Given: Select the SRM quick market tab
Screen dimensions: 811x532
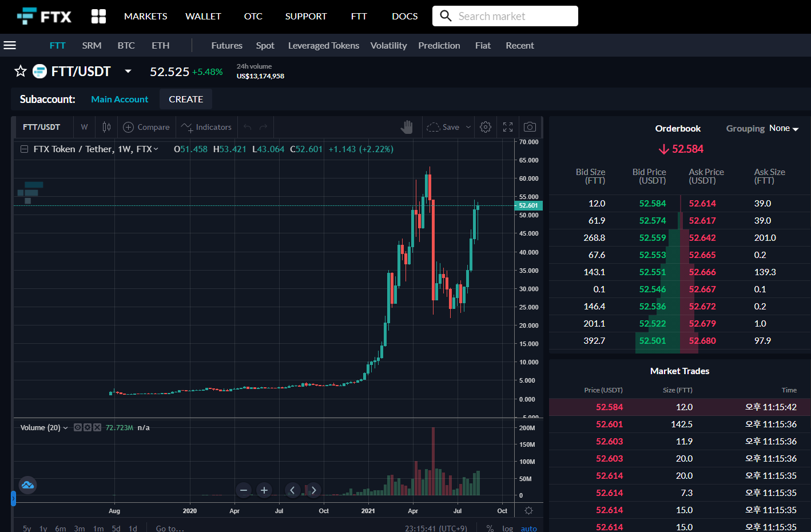Looking at the screenshot, I should pos(92,45).
